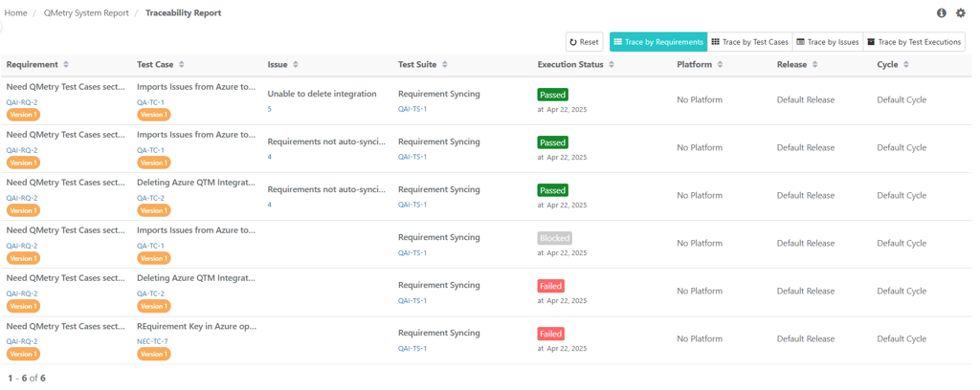This screenshot has width=980, height=390.
Task: Click the Blocked status badge
Action: 554,238
